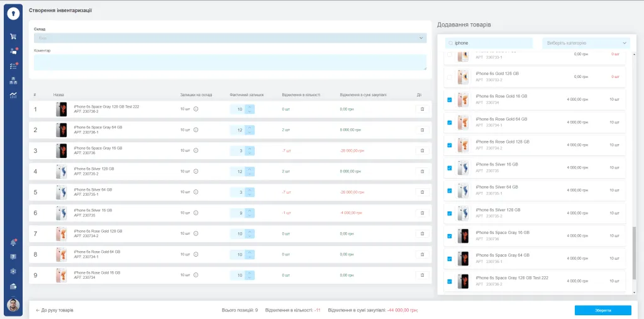Check iPhone 6s Gold 128 GB checkbox

(x=449, y=77)
